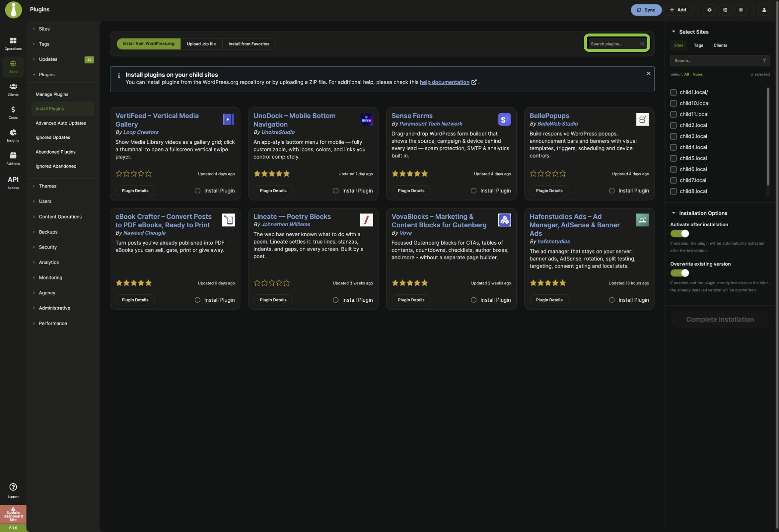Viewport: 779px width, 532px height.
Task: Click the Update Dashboard Site warning
Action: click(13, 514)
